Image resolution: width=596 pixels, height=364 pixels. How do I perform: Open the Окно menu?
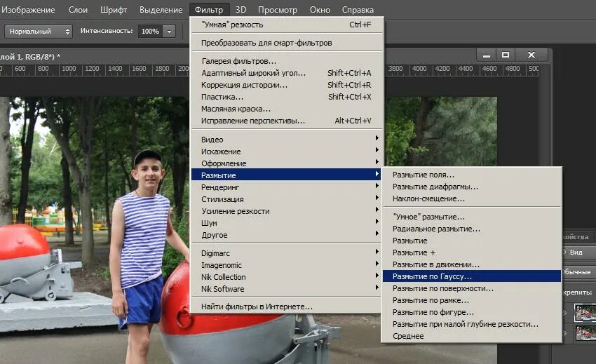pyautogui.click(x=320, y=10)
